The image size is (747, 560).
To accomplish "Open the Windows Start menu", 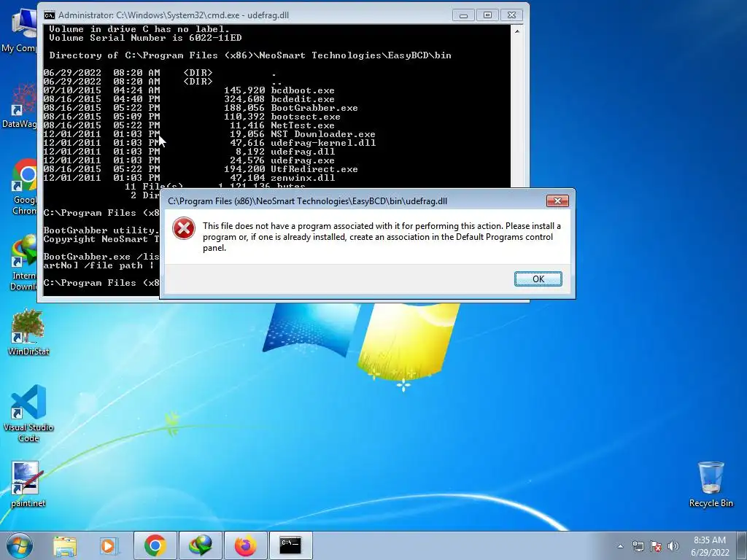I will point(20,545).
